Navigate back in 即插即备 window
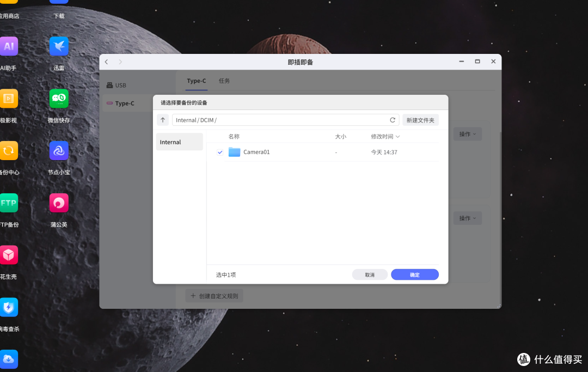The image size is (588, 372). click(x=107, y=62)
